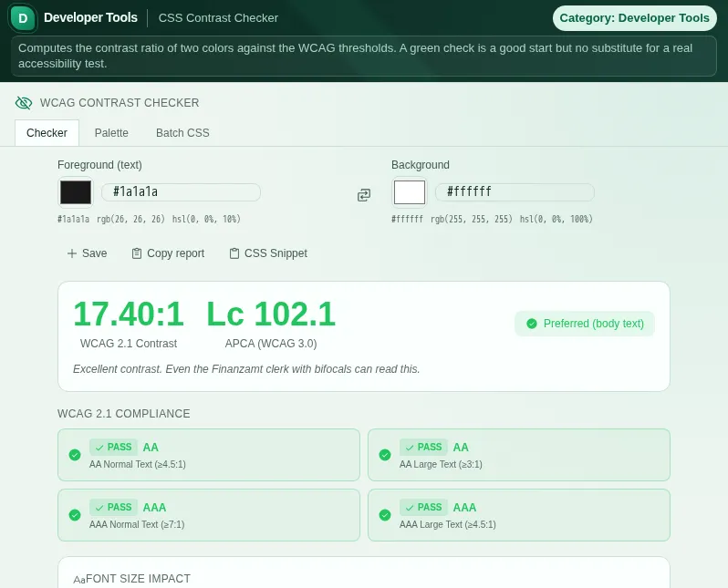Click the plus icon beside Save
Screen dimensions: 728x588
[x=71, y=253]
